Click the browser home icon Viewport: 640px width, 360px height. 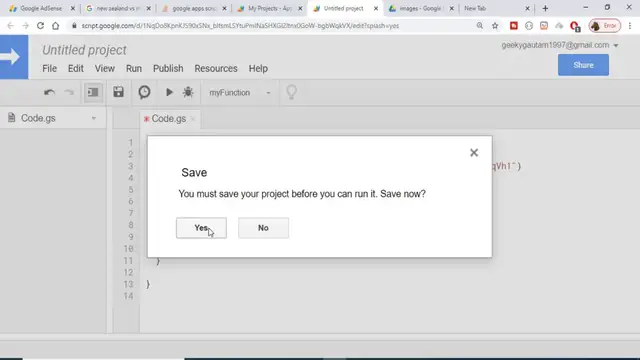[56, 26]
